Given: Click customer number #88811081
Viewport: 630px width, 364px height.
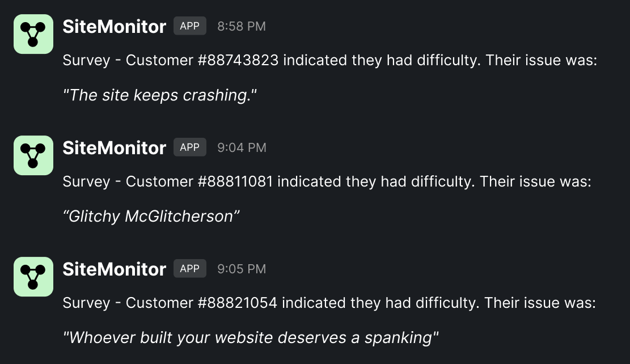Looking at the screenshot, I should [235, 182].
